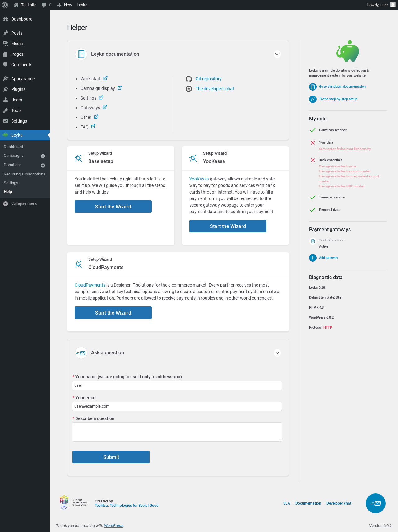Click the Add gateway plus icon

tap(313, 258)
